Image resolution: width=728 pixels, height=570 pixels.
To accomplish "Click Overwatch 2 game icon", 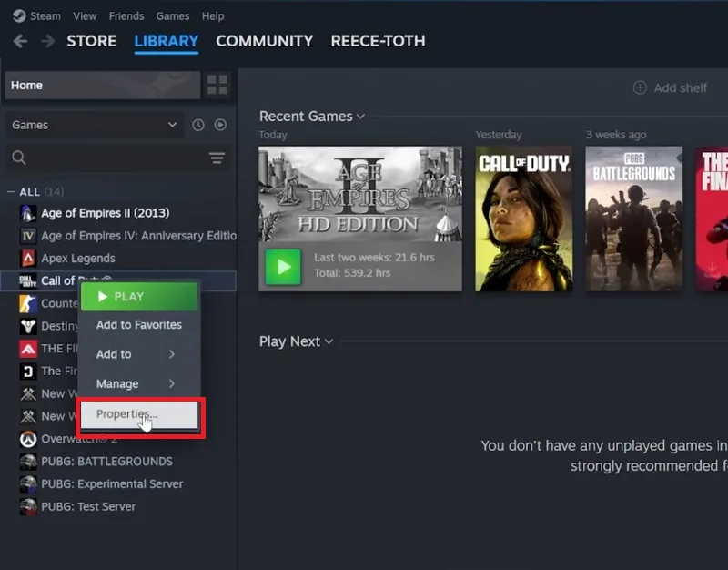I will pyautogui.click(x=28, y=439).
